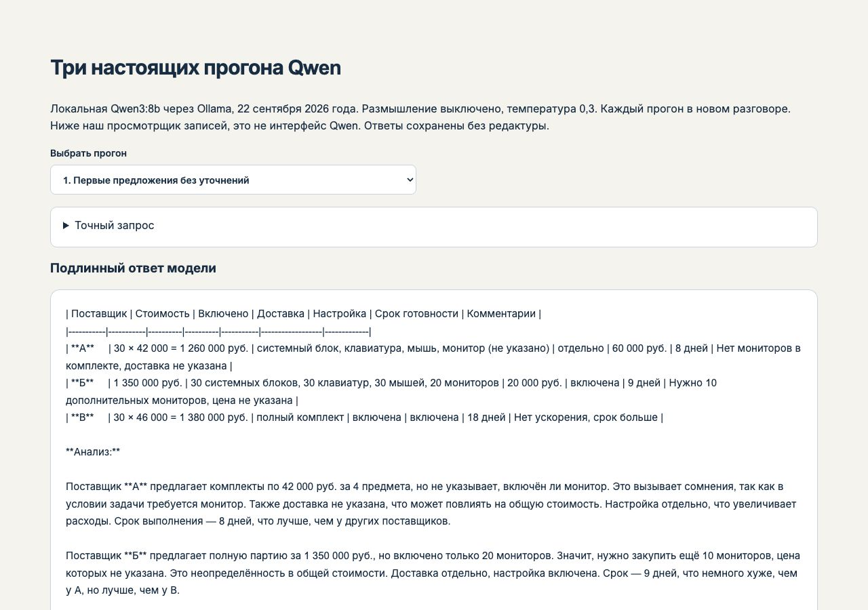The height and width of the screenshot is (610, 868).
Task: Click the table header row starting «| Поставщик | Стоимость»
Action: pyautogui.click(x=303, y=314)
